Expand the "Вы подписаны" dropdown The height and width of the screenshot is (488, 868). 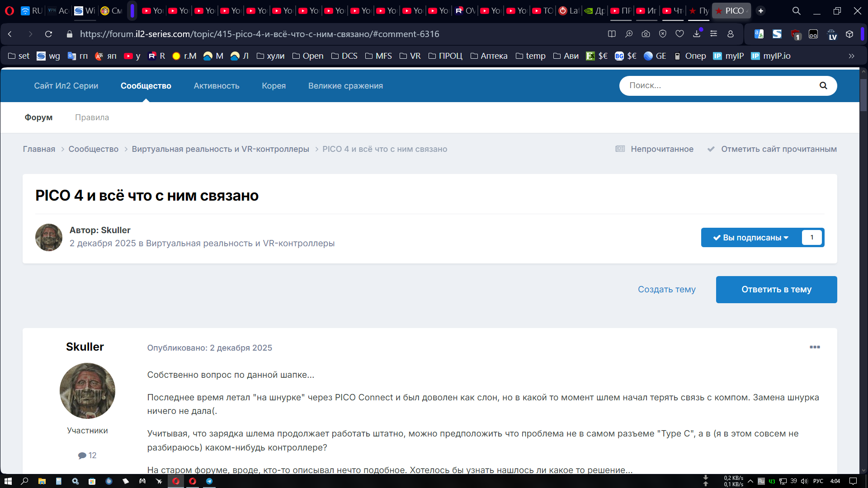tap(751, 238)
